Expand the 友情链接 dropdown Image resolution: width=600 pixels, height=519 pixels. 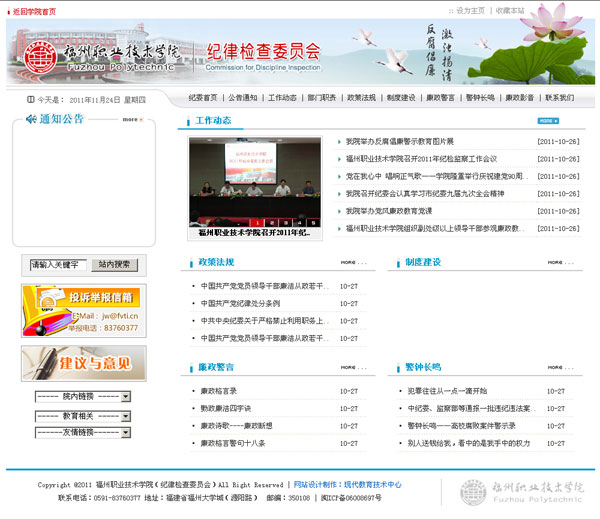click(x=82, y=432)
